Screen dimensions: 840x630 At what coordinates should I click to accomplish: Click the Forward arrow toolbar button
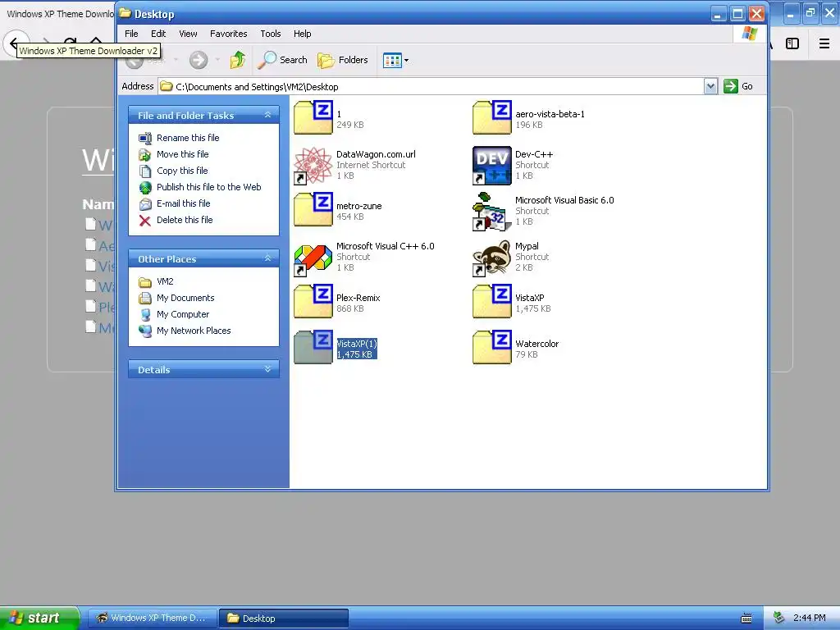coord(199,60)
